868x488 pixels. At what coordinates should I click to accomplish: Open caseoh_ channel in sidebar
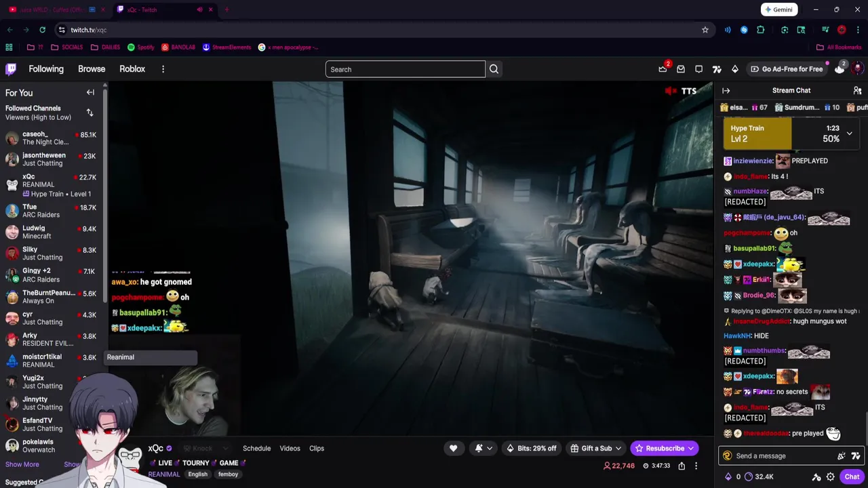(x=52, y=138)
